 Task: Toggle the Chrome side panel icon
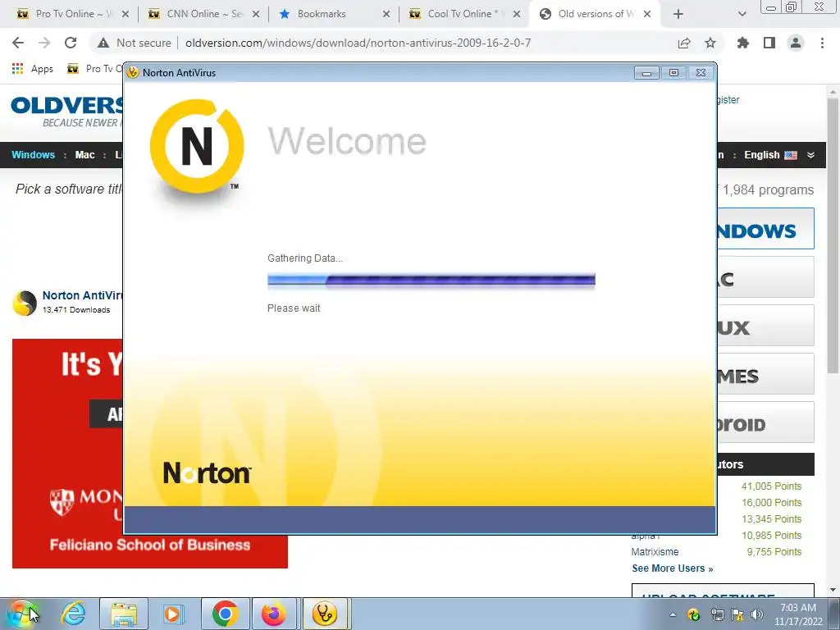tap(769, 43)
